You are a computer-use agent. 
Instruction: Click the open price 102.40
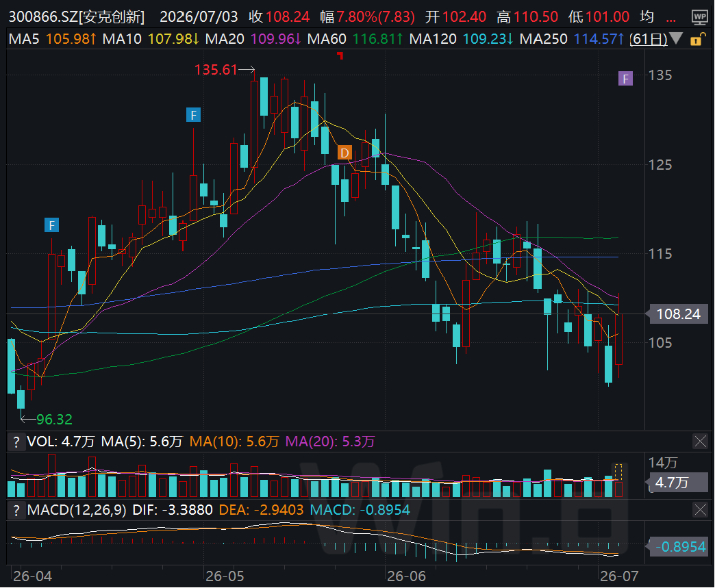[464, 17]
